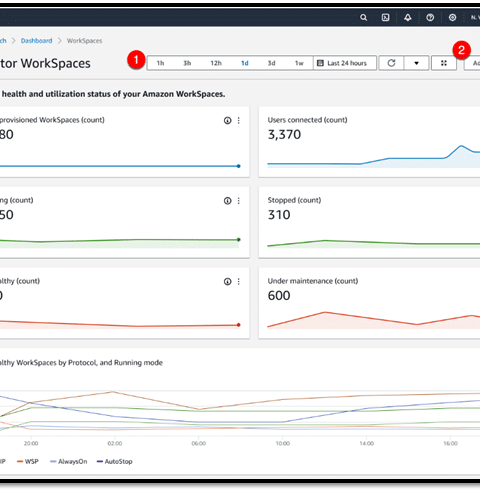Show info icon on Running count widget
Image resolution: width=480 pixels, height=492 pixels.
click(x=227, y=201)
